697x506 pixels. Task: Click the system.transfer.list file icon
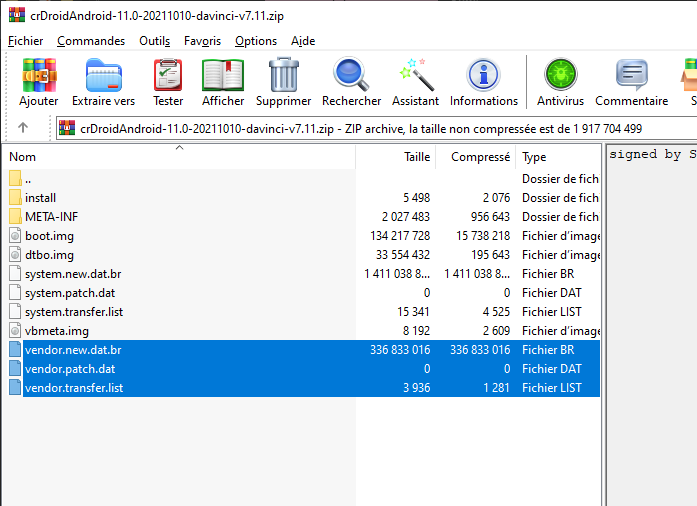coord(15,312)
